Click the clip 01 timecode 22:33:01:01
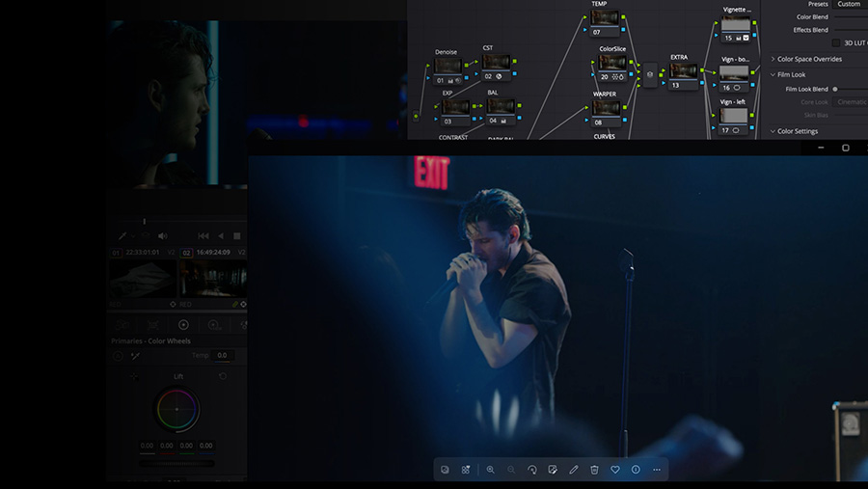This screenshot has width=868, height=489. pyautogui.click(x=143, y=253)
